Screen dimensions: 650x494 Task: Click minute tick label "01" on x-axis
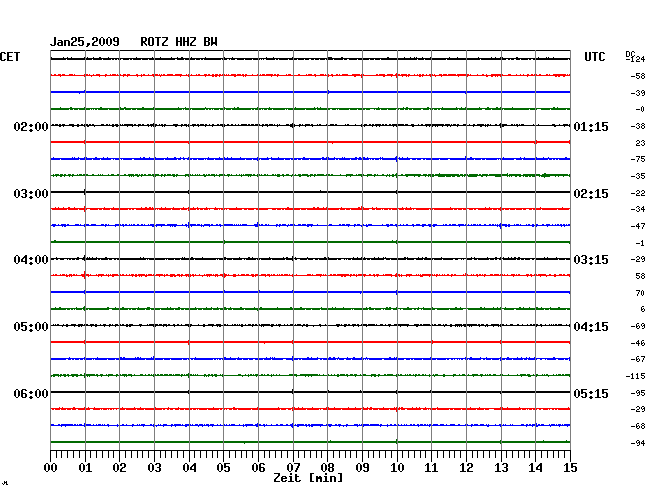pos(85,468)
